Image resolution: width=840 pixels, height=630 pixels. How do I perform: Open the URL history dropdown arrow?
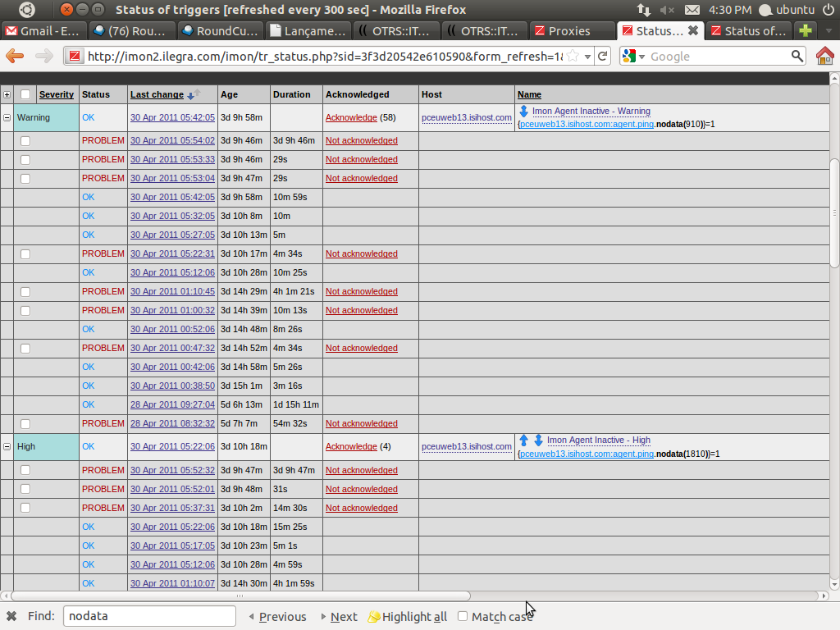588,57
